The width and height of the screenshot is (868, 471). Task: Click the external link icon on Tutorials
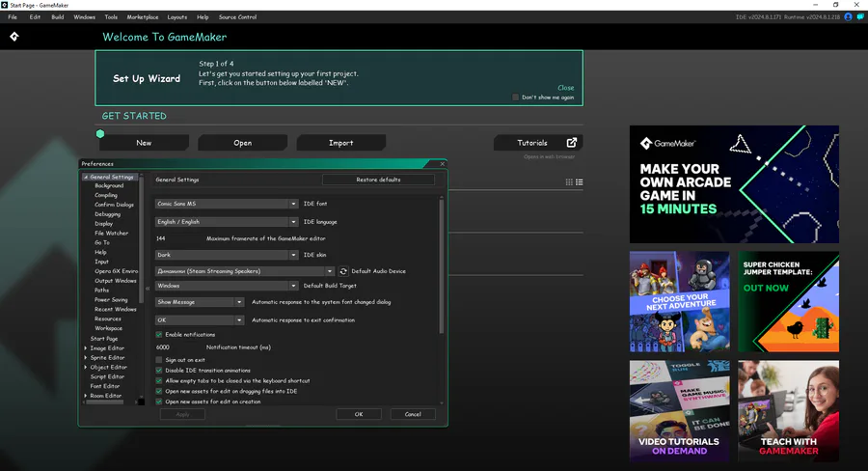point(572,143)
